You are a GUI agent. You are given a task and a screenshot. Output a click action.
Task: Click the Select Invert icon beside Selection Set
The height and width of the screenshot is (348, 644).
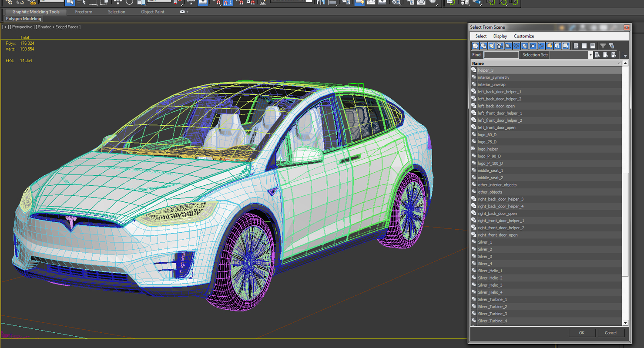point(614,55)
